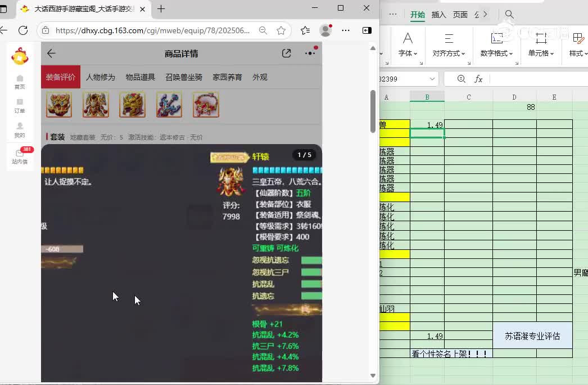Go to 首页 in site sidebar
This screenshot has height=385, width=588.
(x=20, y=82)
